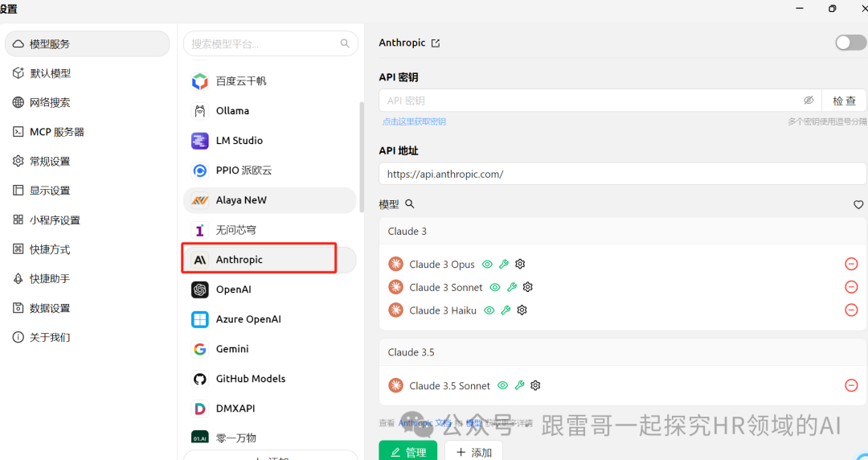
Task: Select 百度云千帆 provider
Action: (x=269, y=81)
